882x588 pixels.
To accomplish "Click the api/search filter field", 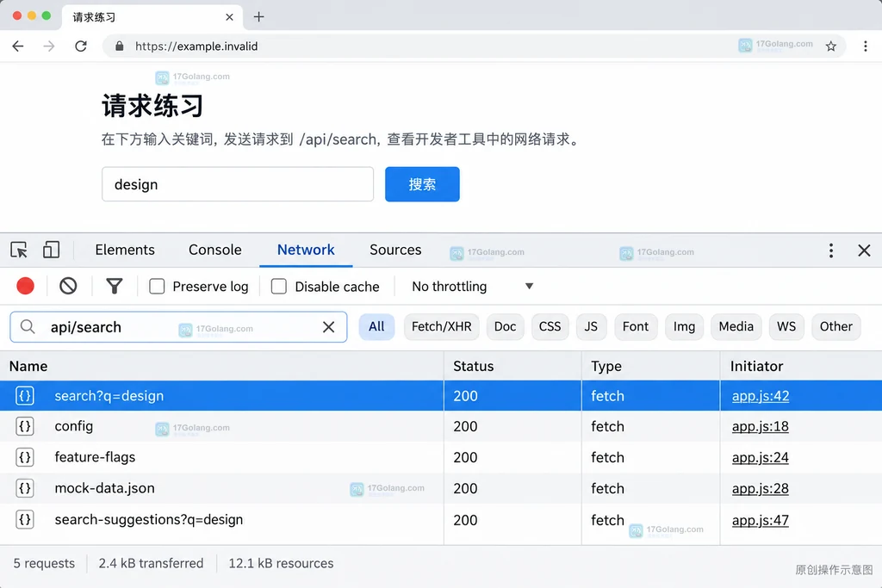I will click(x=178, y=327).
